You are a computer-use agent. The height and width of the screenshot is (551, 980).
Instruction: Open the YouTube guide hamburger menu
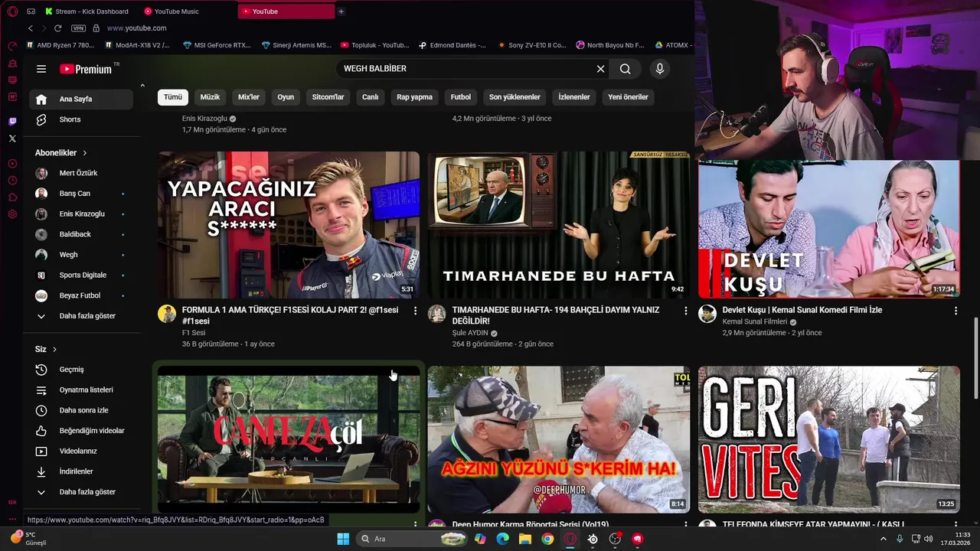[x=41, y=69]
